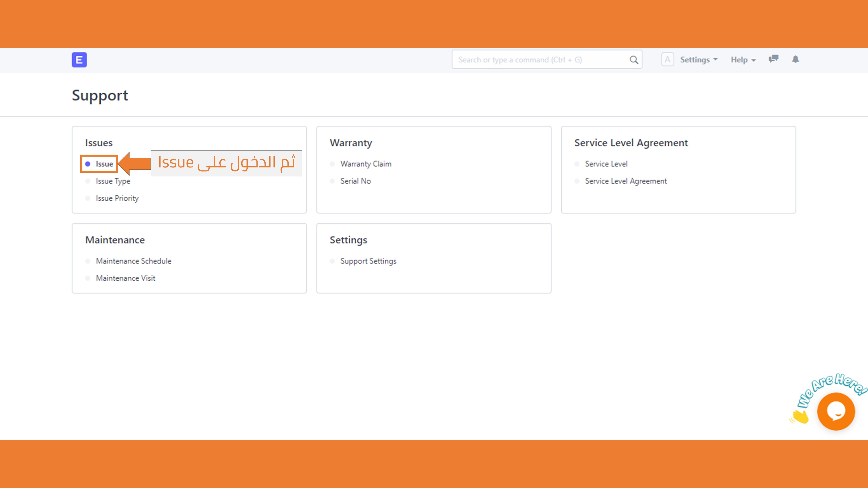
Task: Open the Issue Type link
Action: coord(113,181)
